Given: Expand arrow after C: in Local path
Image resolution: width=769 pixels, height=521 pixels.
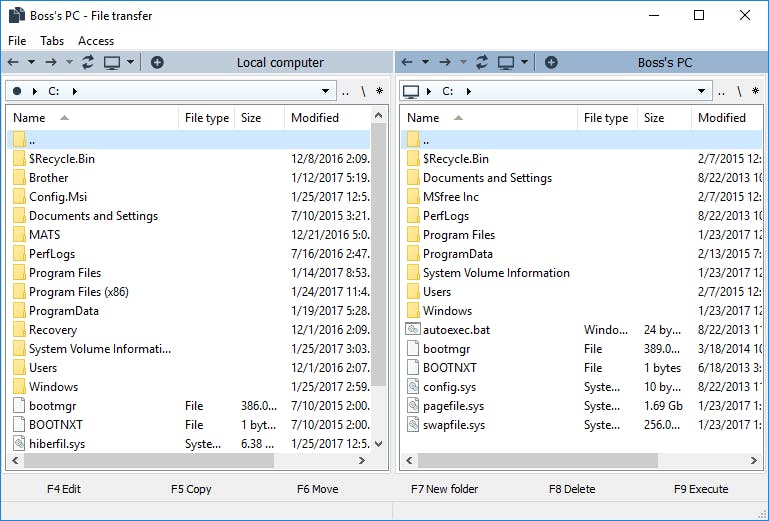Looking at the screenshot, I should [x=75, y=91].
